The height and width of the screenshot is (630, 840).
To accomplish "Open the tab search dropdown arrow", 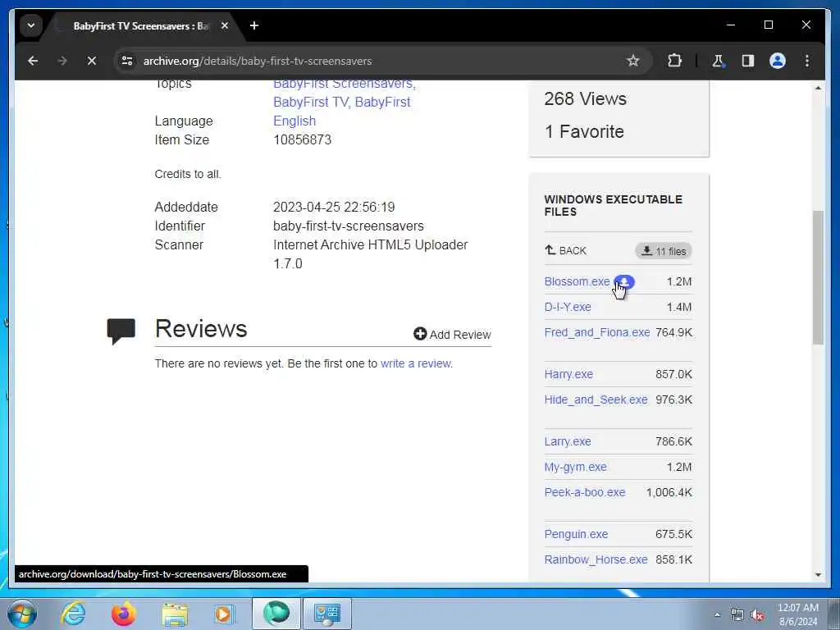I will tap(31, 25).
